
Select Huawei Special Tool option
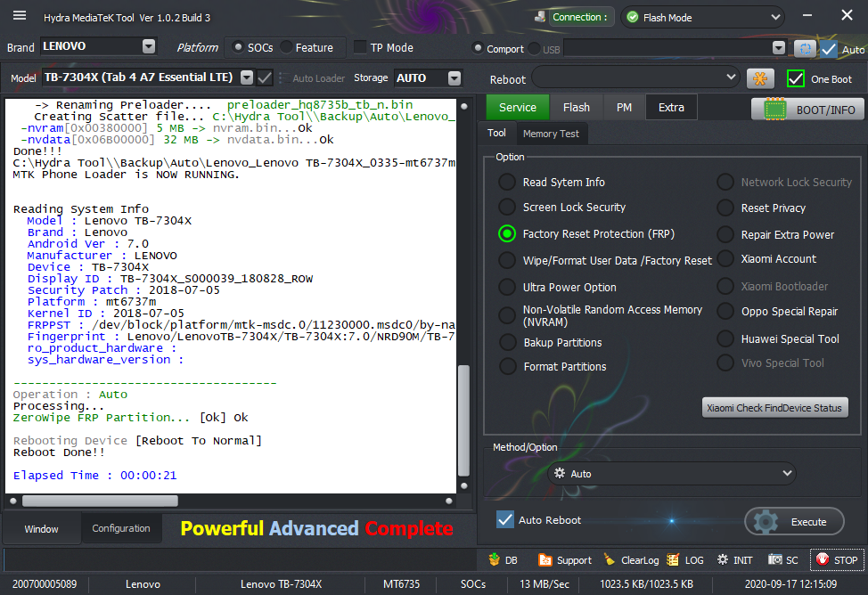[725, 338]
